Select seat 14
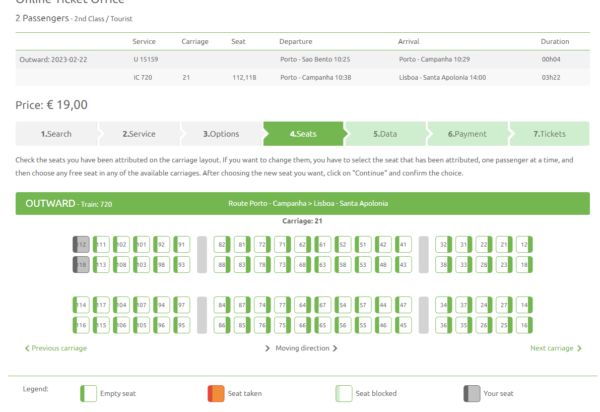The image size is (600, 412). tap(524, 305)
